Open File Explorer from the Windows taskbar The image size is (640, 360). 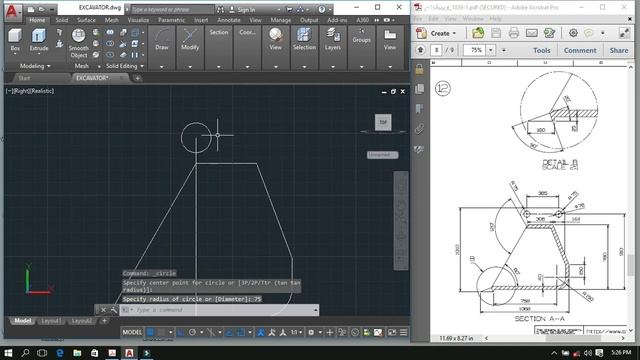77,353
